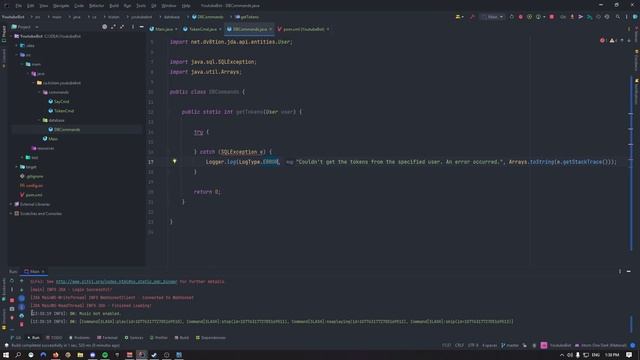The height and width of the screenshot is (360, 640).
Task: Switch to the TokenCmd.java editor tab
Action: click(201, 29)
